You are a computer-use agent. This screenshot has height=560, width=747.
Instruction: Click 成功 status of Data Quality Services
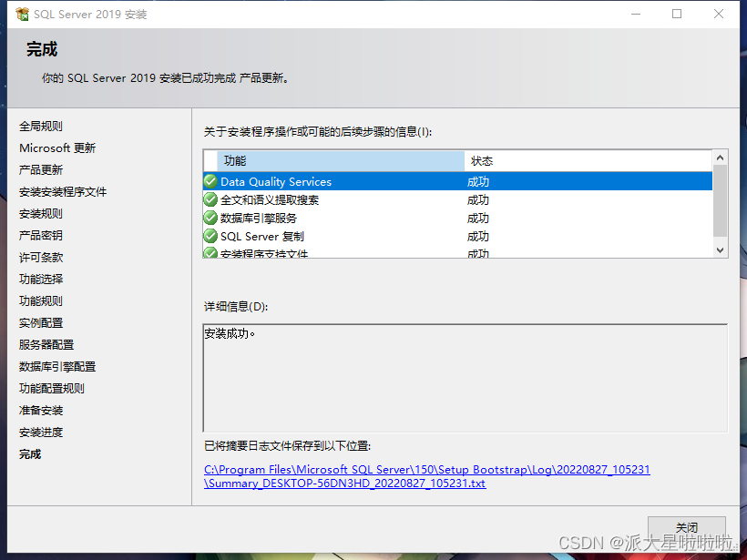click(478, 182)
